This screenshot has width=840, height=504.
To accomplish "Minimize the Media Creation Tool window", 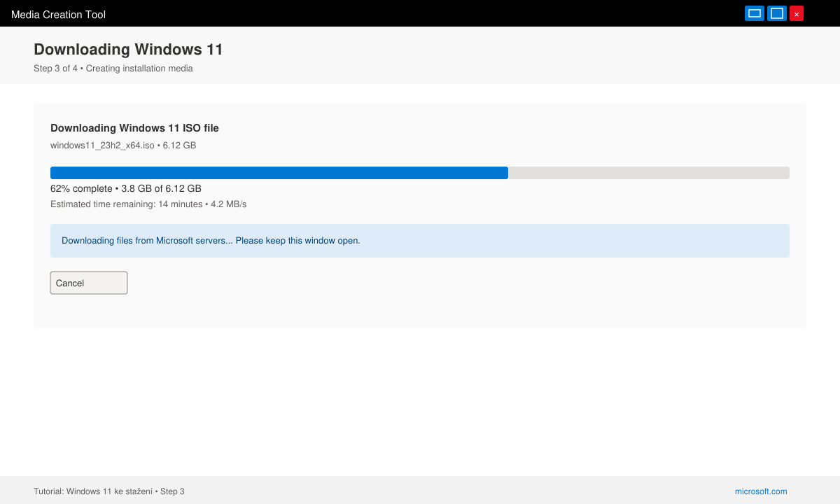I will pyautogui.click(x=755, y=13).
